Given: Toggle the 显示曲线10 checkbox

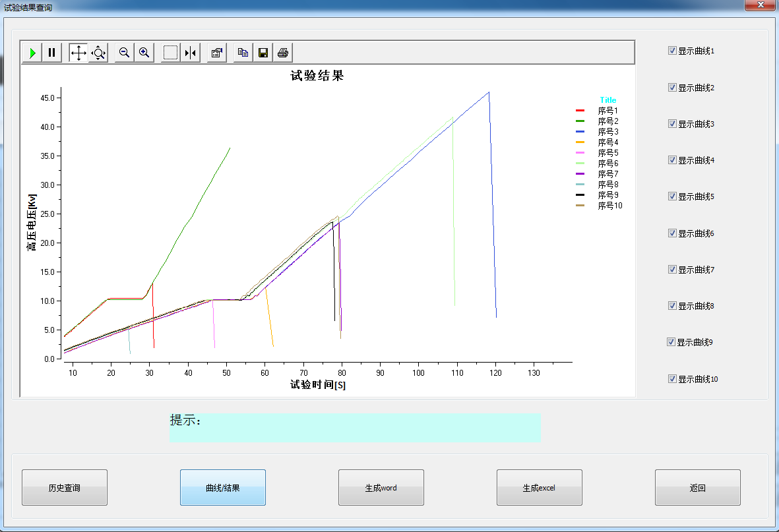Looking at the screenshot, I should tap(672, 379).
